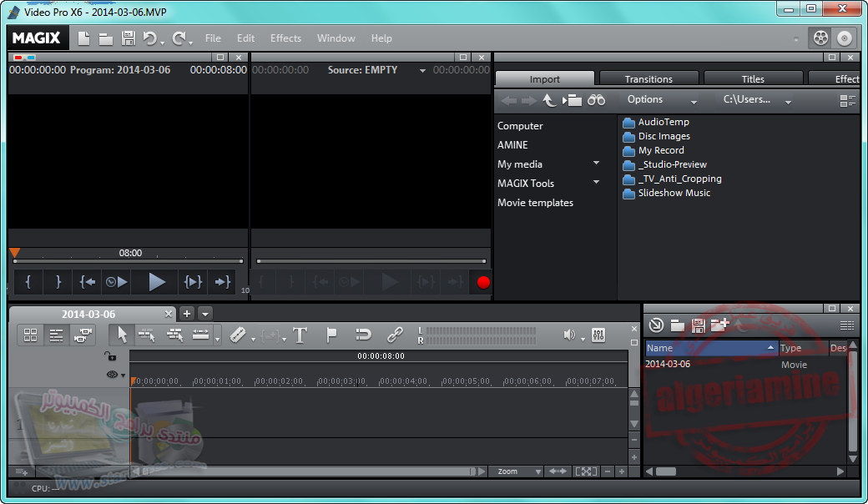
Task: Click the chain link group icon
Action: click(x=395, y=335)
